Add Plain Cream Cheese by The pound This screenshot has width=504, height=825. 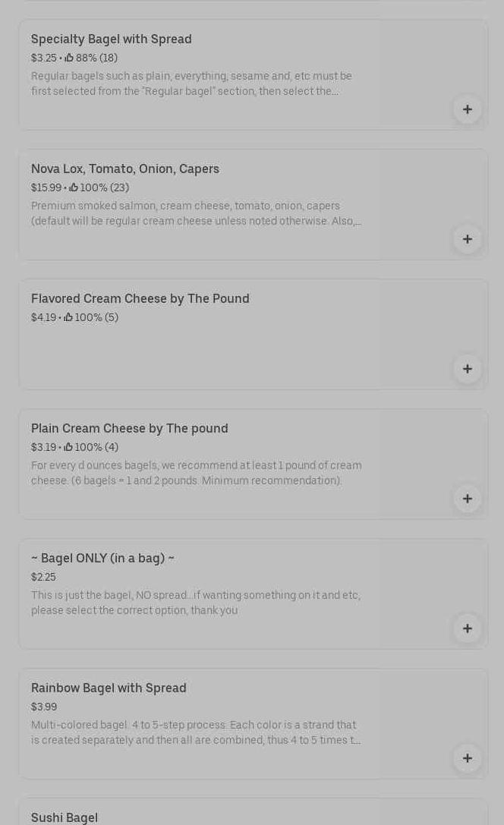467,499
